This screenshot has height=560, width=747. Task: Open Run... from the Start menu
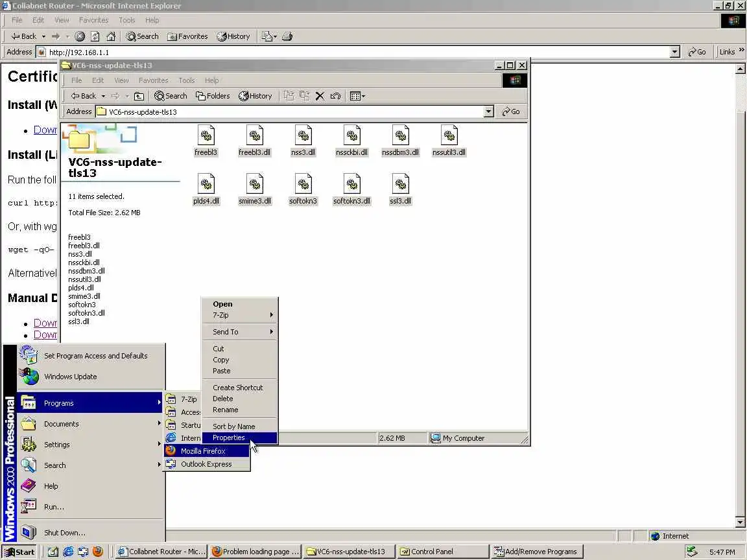tap(91, 507)
